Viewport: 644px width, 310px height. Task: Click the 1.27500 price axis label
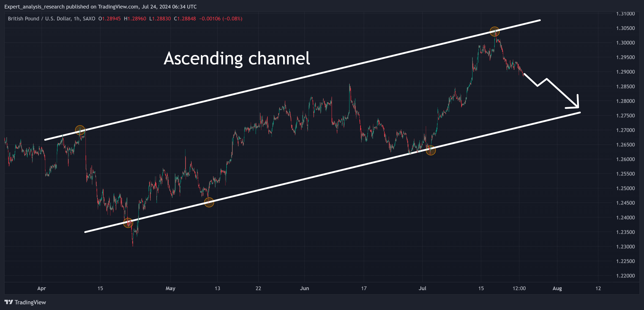[x=625, y=115]
